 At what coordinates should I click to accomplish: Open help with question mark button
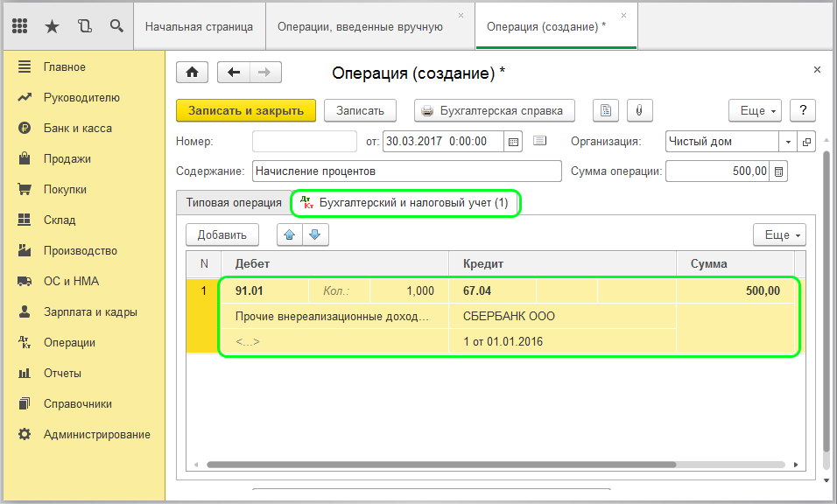pos(802,110)
